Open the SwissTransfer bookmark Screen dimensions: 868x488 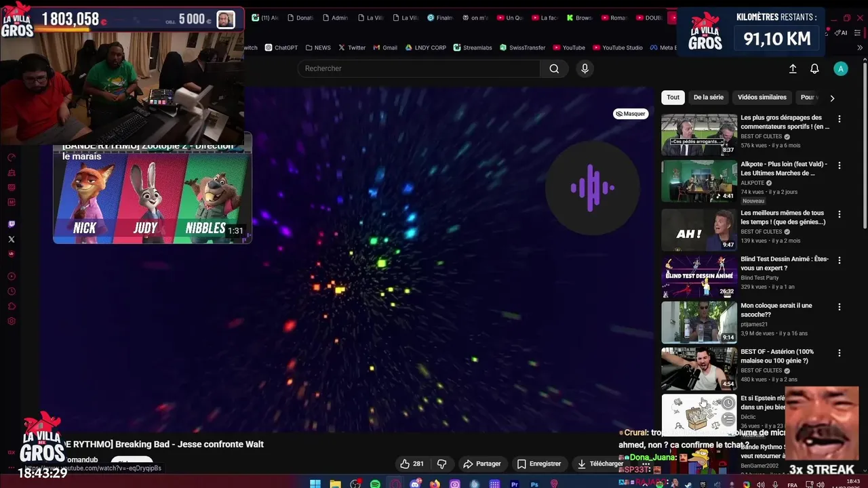tap(522, 47)
